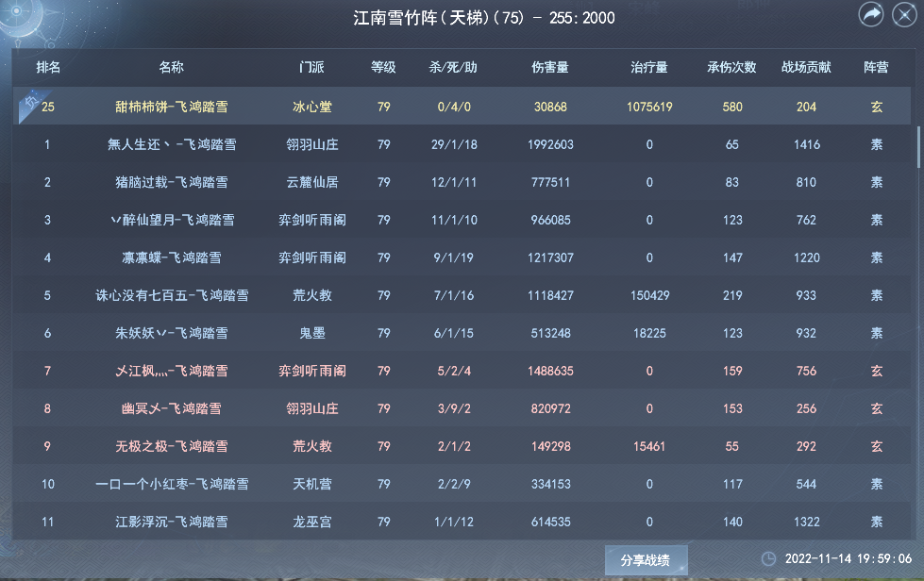Click the 杀/死/助 column header

click(453, 67)
